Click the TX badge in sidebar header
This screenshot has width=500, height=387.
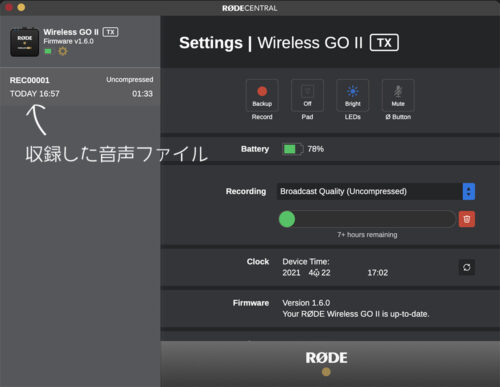pos(110,32)
